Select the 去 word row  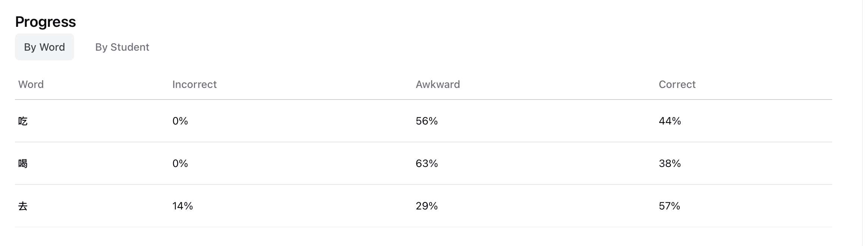click(x=23, y=206)
